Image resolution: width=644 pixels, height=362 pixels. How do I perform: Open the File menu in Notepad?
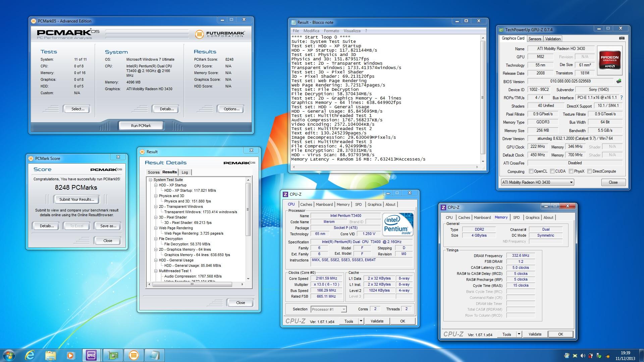pos(296,31)
